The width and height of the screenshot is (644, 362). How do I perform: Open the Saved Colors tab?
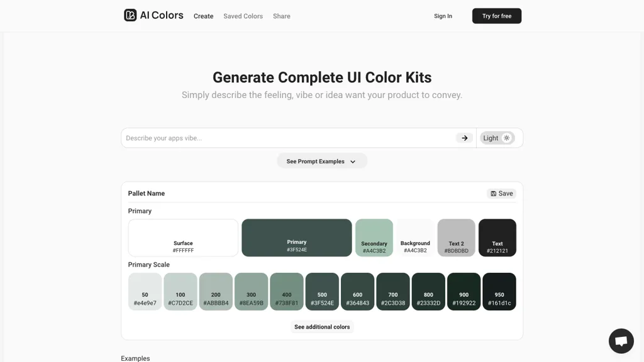click(x=243, y=16)
